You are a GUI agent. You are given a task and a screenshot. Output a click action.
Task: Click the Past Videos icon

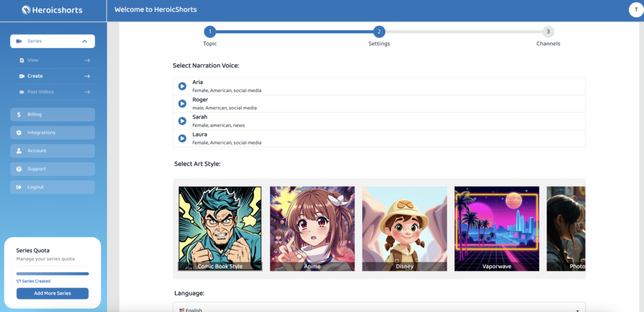[22, 92]
